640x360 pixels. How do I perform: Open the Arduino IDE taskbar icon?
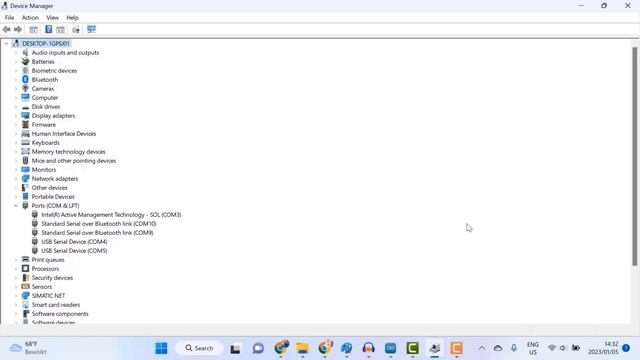[x=391, y=348]
